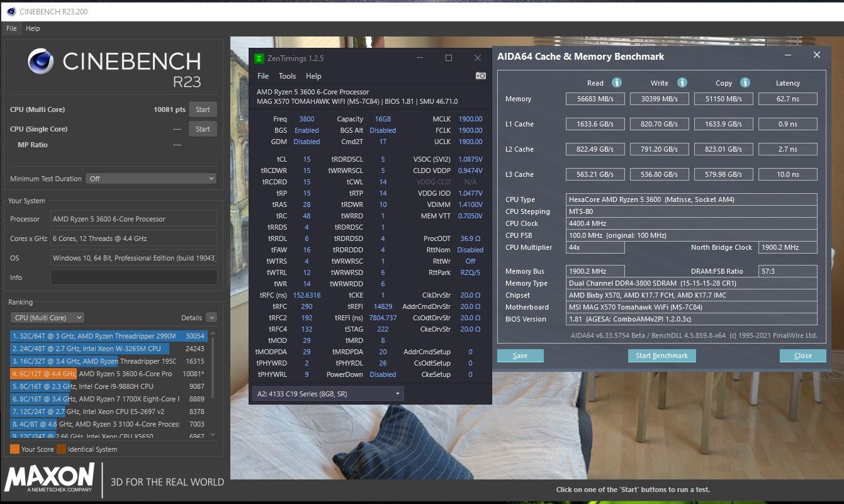Click the Cores x GHz field in Cinebench
The width and height of the screenshot is (844, 504).
[x=133, y=238]
